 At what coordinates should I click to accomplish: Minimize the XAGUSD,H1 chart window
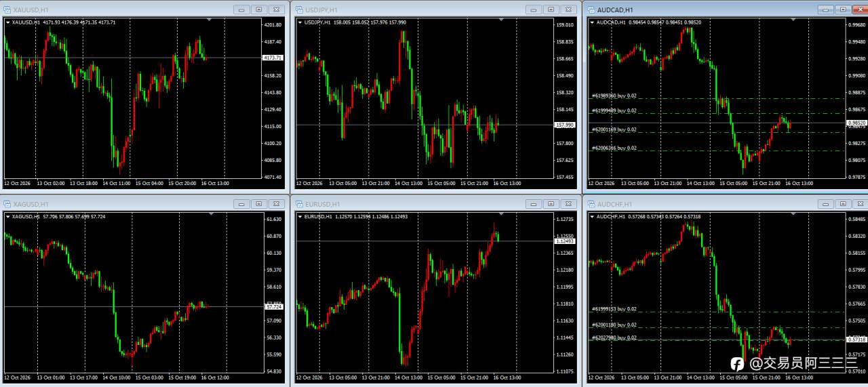241,204
